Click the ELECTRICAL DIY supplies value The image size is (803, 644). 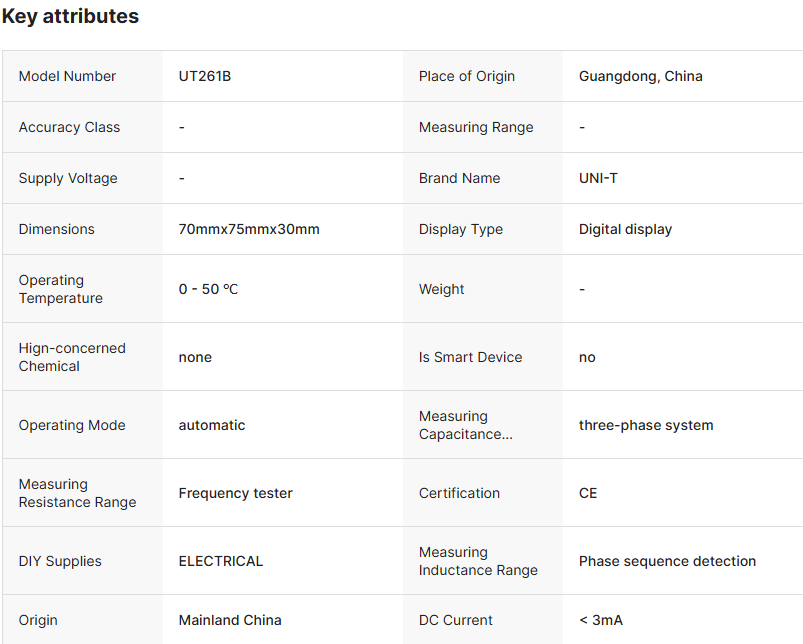click(221, 561)
